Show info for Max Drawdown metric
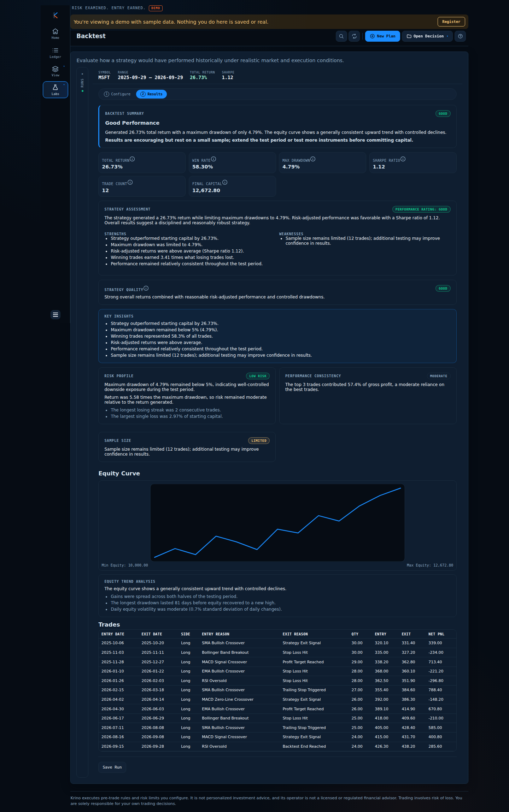This screenshot has width=509, height=812. pyautogui.click(x=313, y=159)
